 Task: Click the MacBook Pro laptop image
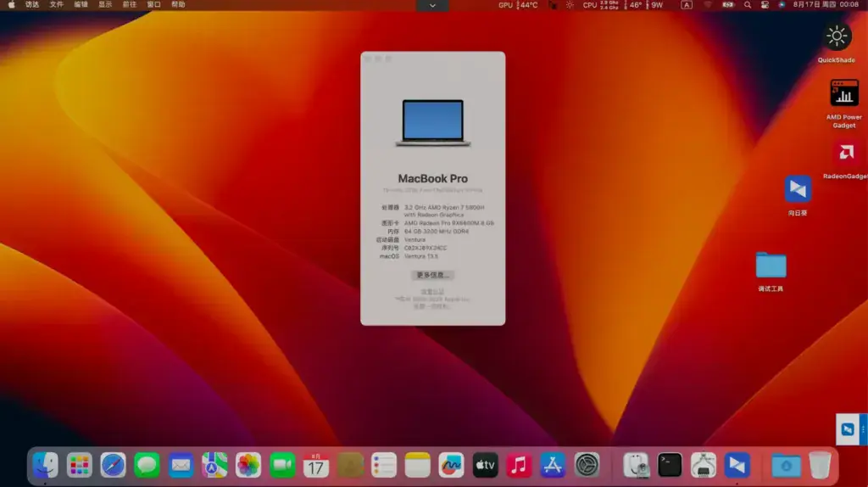click(x=433, y=123)
